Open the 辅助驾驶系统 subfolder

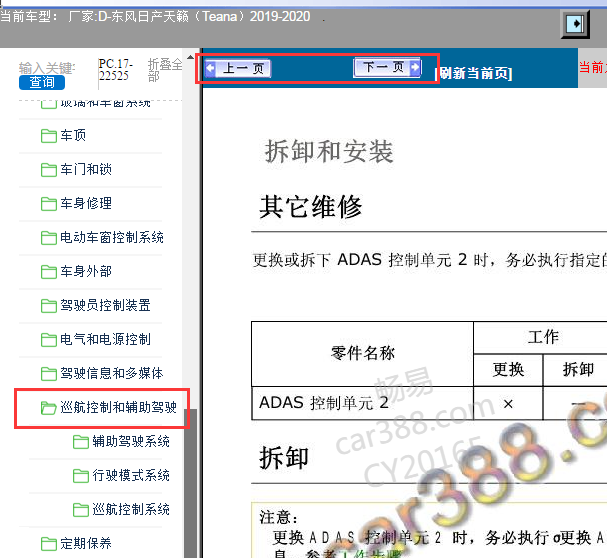tap(131, 441)
